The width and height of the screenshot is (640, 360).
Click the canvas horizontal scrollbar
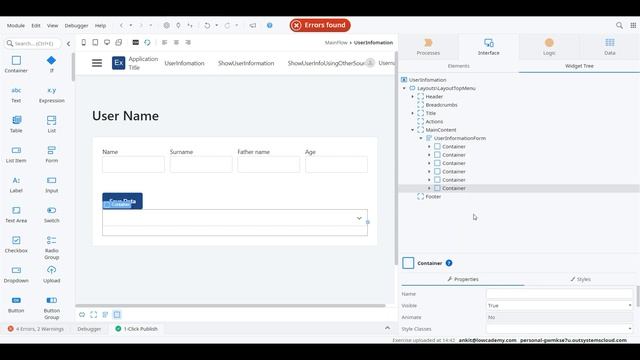pos(231,305)
